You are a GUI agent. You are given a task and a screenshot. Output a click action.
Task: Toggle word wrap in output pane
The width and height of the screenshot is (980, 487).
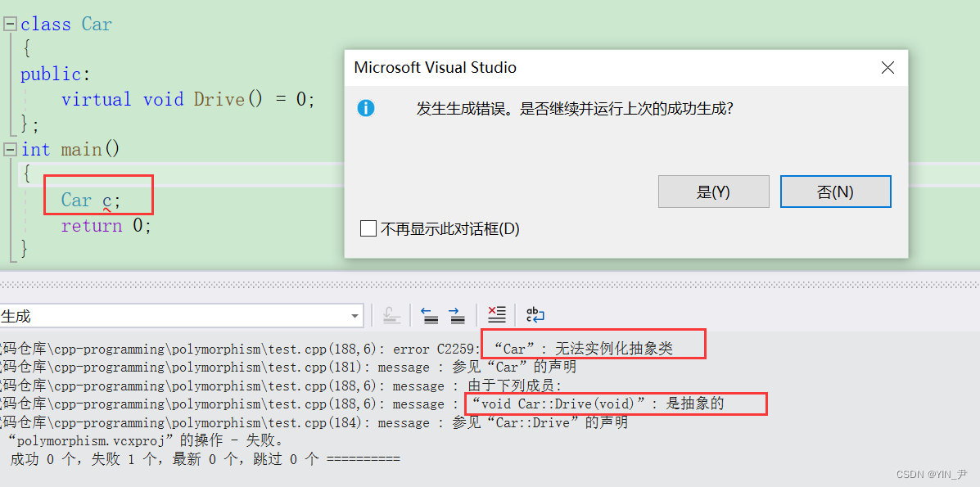point(535,314)
